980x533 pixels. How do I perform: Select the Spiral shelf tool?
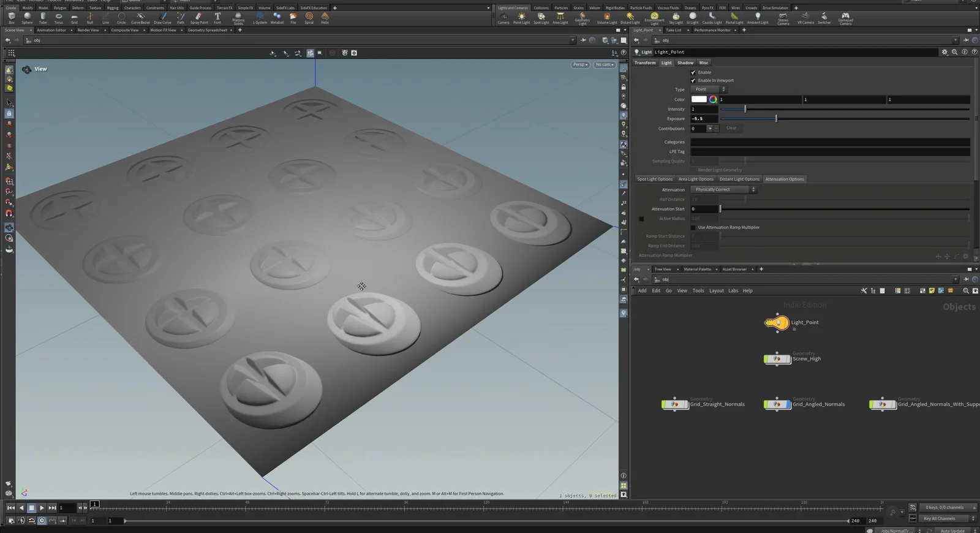pos(309,18)
